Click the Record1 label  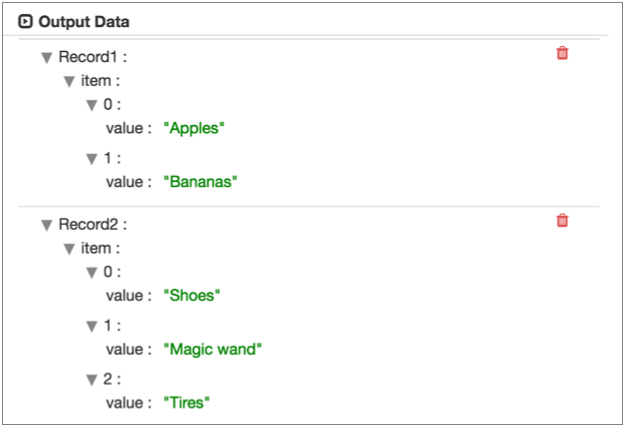click(88, 57)
